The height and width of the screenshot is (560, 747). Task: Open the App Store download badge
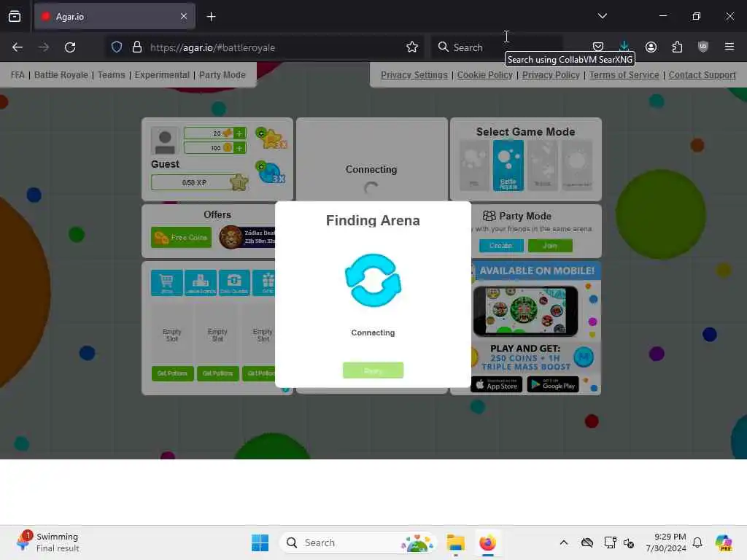coord(496,384)
